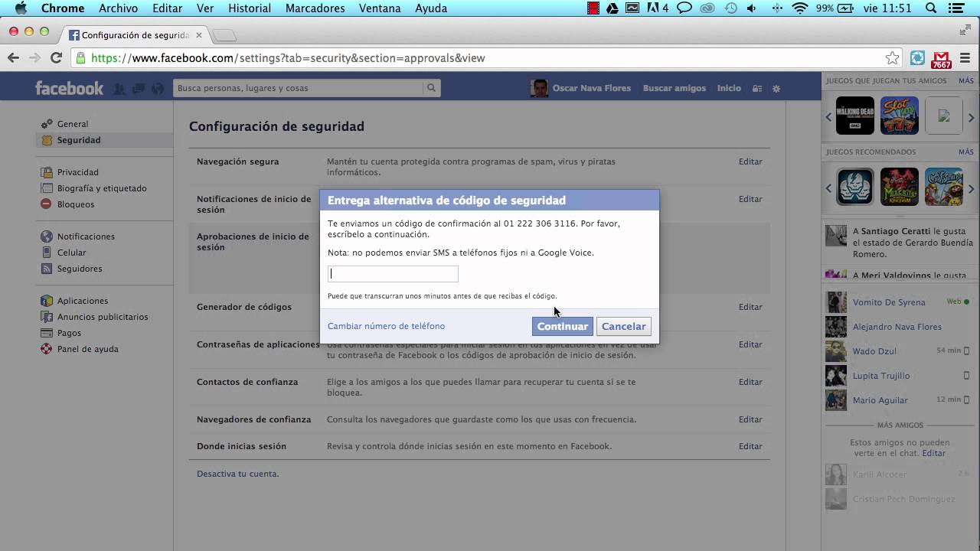Reload the page in Chrome

56,57
